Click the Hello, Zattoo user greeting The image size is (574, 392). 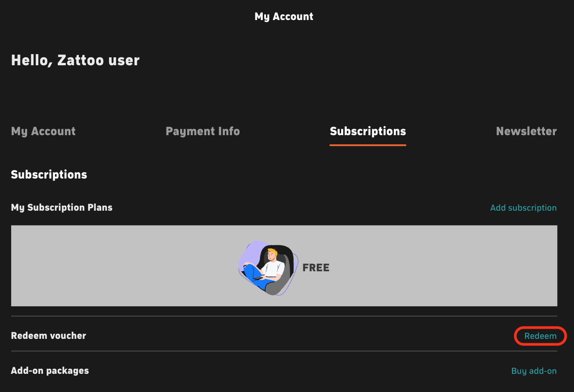[75, 61]
